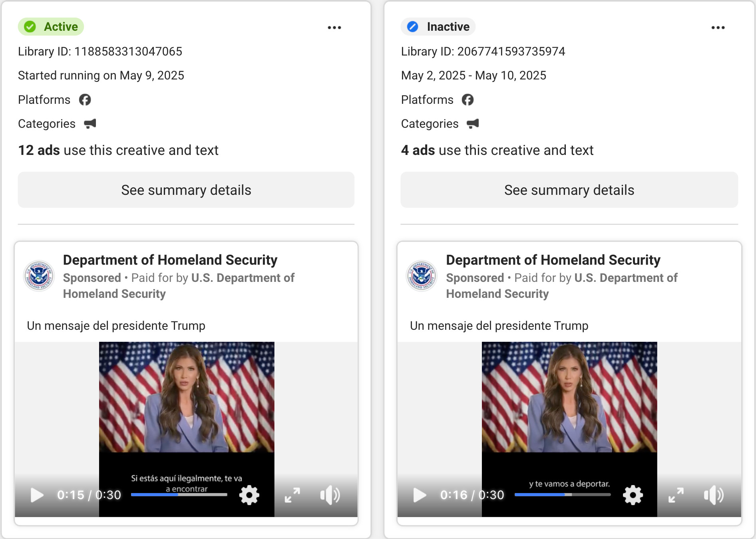Viewport: 756px width, 539px height.
Task: Click See summary details for the Inactive ad
Action: 569,190
